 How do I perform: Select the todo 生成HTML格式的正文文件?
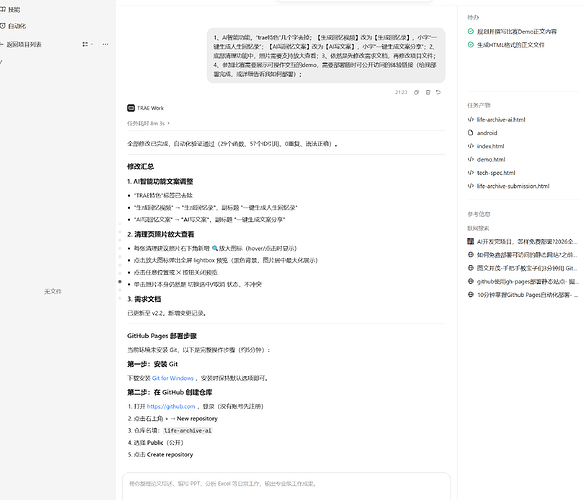coord(511,45)
